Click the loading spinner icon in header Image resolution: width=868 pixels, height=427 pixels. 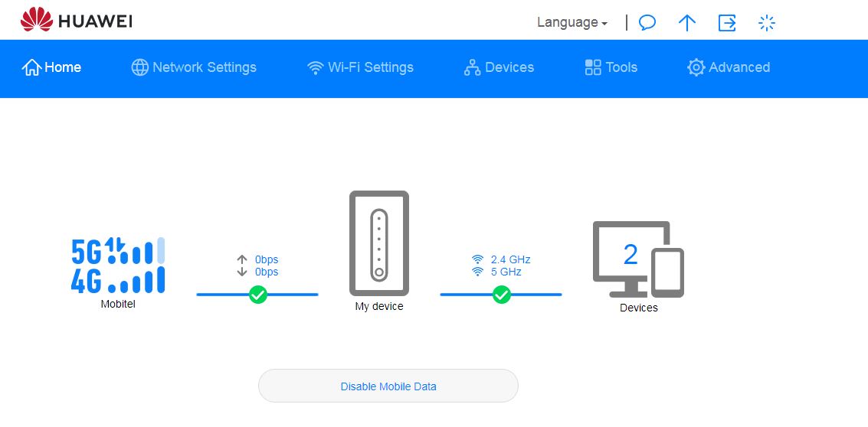coord(767,23)
